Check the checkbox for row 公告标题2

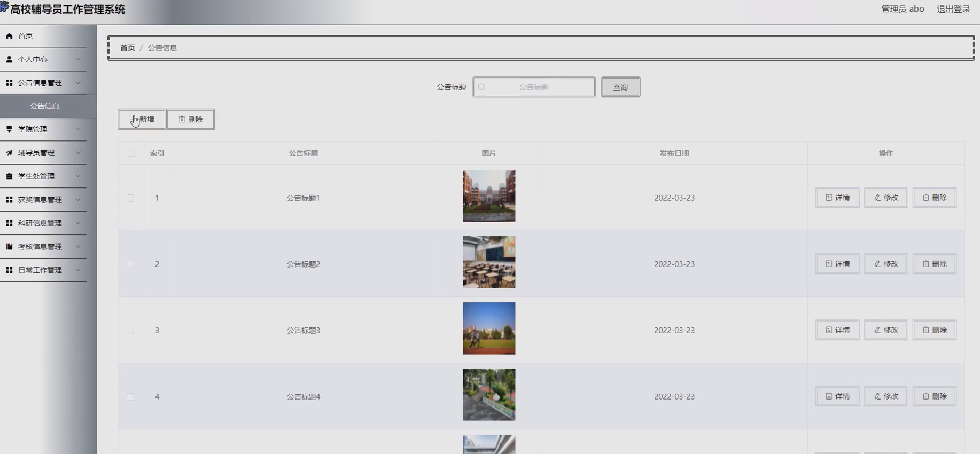(130, 264)
